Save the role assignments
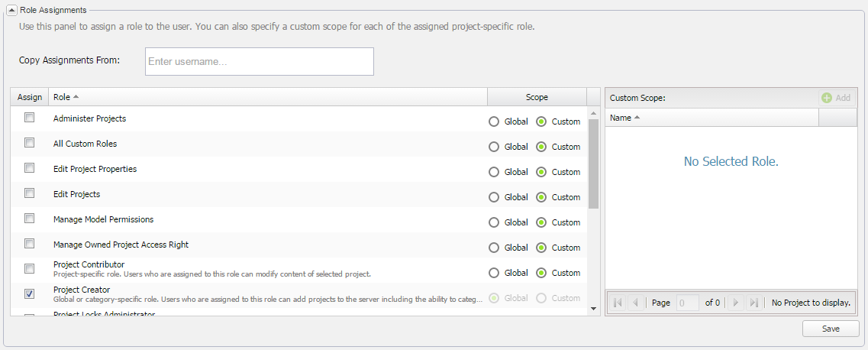868x350 pixels. [831, 329]
